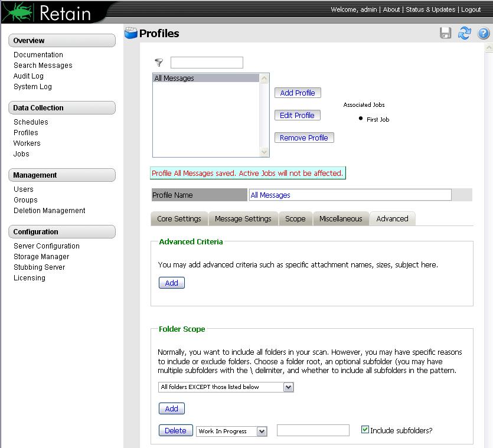Screen dimensions: 493x448
Task: Click the Data Collection section header
Action: 62,108
